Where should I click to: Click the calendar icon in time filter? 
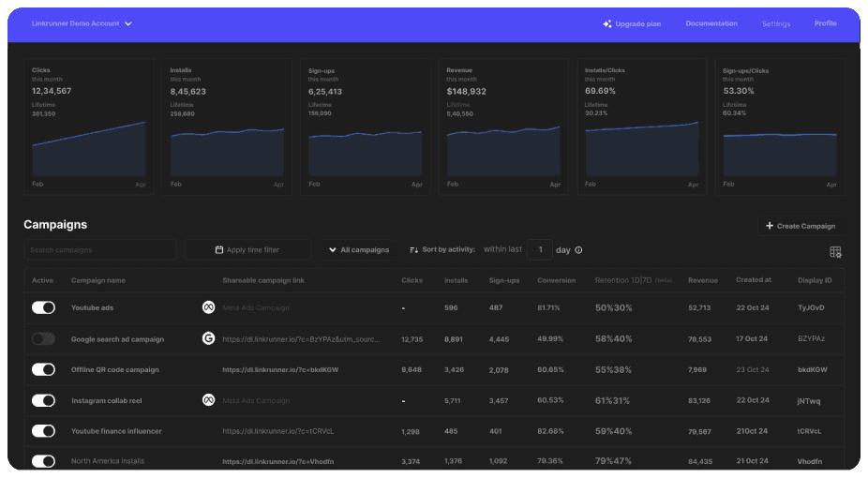(218, 250)
